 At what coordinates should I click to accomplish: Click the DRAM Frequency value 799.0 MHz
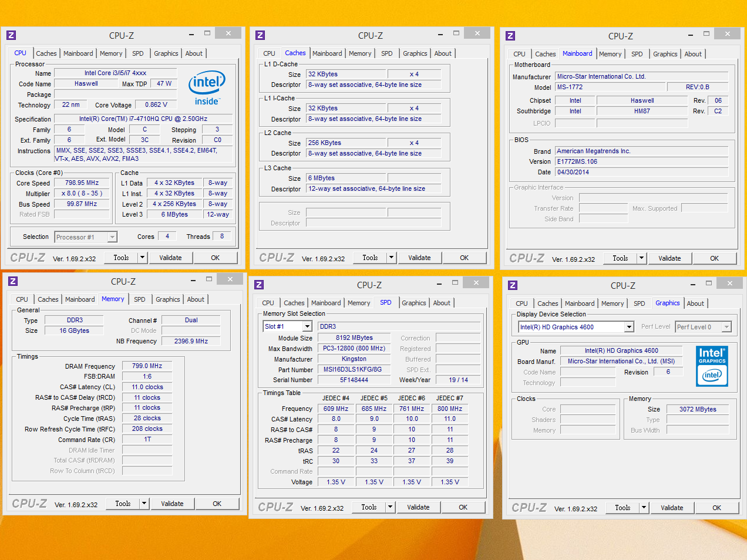click(147, 366)
